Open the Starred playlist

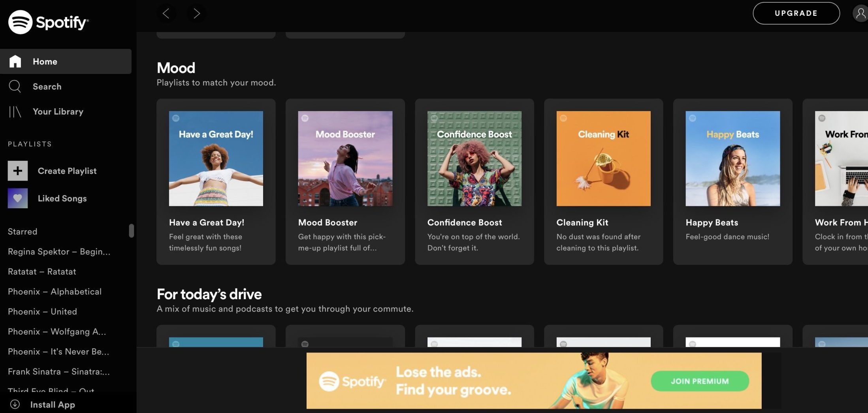pos(23,232)
